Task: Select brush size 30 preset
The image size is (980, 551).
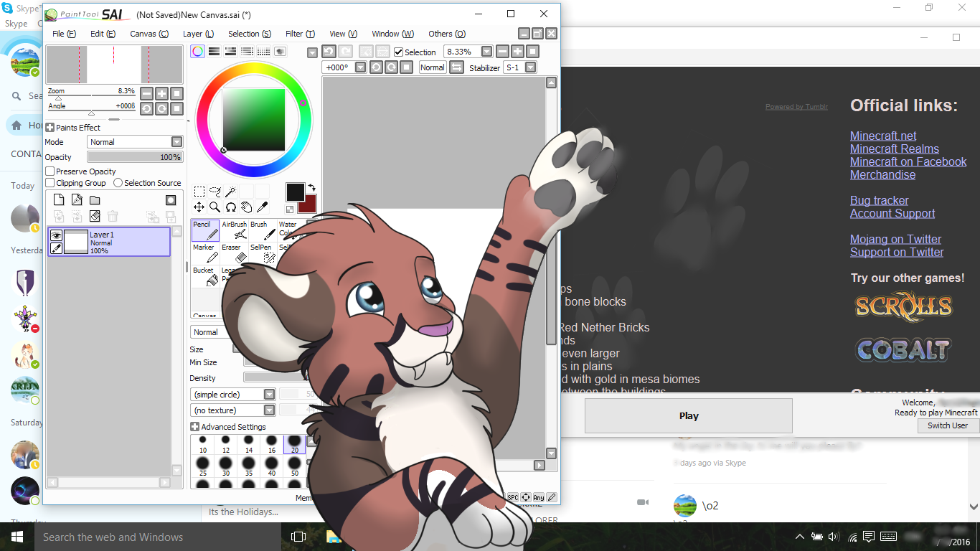Action: click(x=225, y=466)
